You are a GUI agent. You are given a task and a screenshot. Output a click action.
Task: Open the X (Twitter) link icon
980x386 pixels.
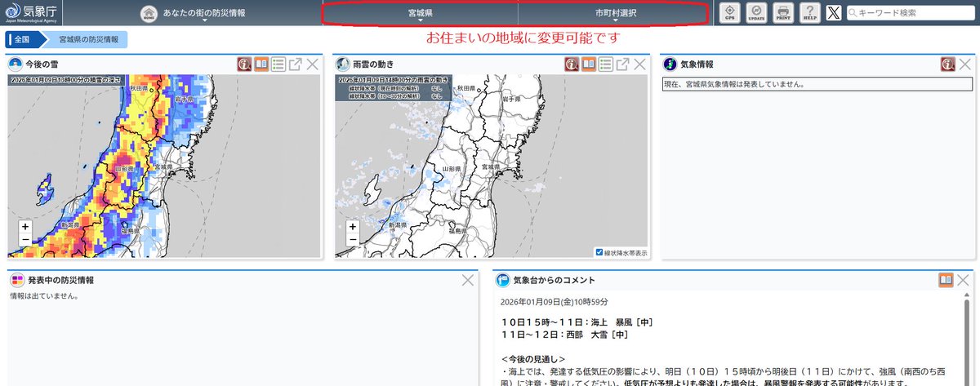pos(834,13)
